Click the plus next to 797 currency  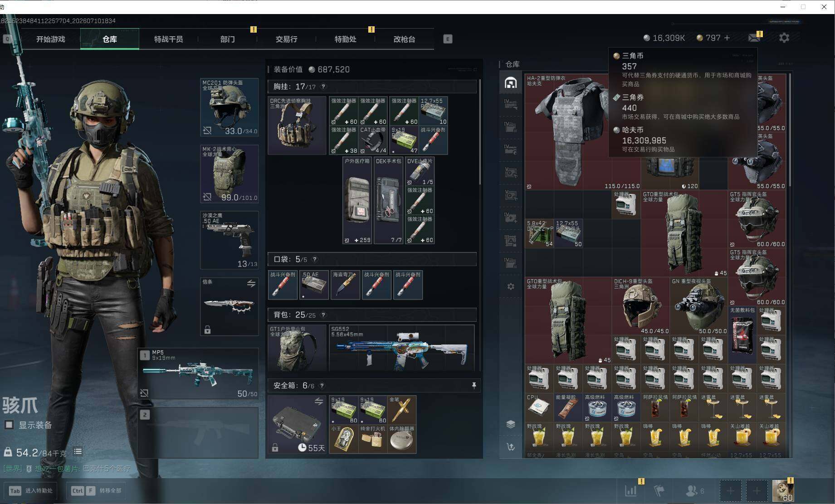[x=727, y=38]
